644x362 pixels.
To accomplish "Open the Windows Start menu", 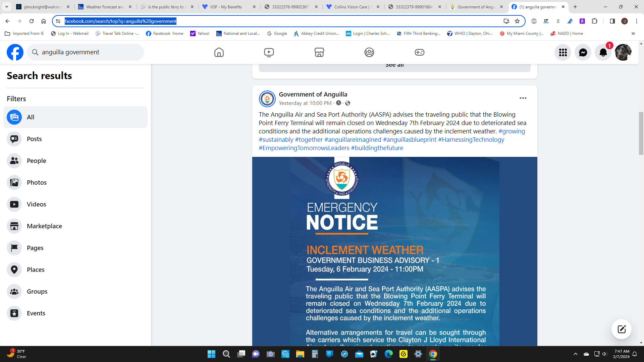I will (211, 354).
